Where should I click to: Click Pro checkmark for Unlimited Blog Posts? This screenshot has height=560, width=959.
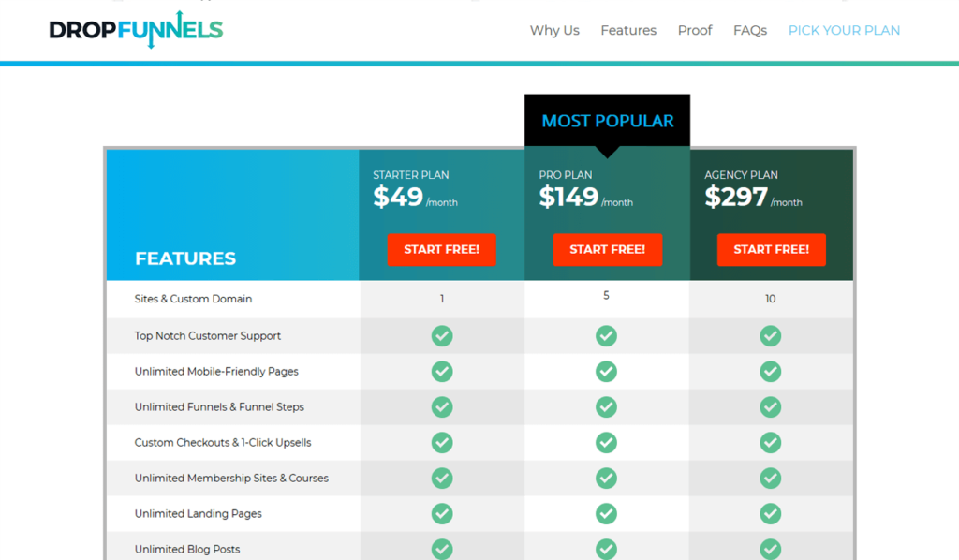pos(606,549)
